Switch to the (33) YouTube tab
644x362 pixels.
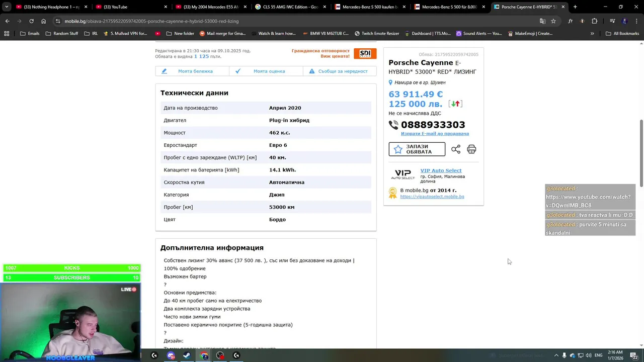point(132,7)
